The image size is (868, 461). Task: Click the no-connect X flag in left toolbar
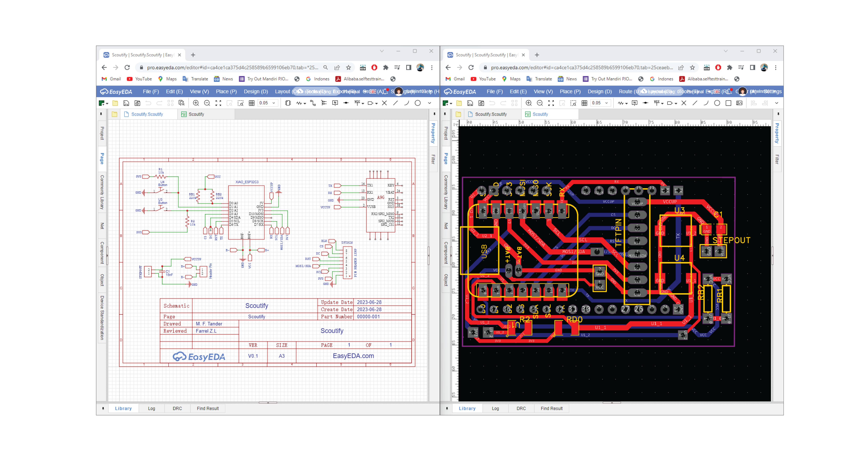coord(384,103)
